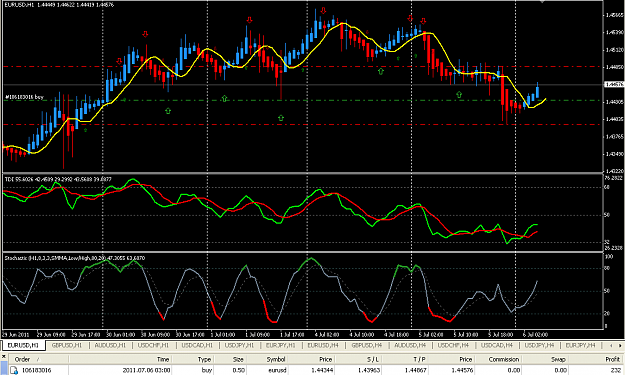The height and width of the screenshot is (375, 625).
Task: Click current price tag on price axis
Action: (614, 84)
